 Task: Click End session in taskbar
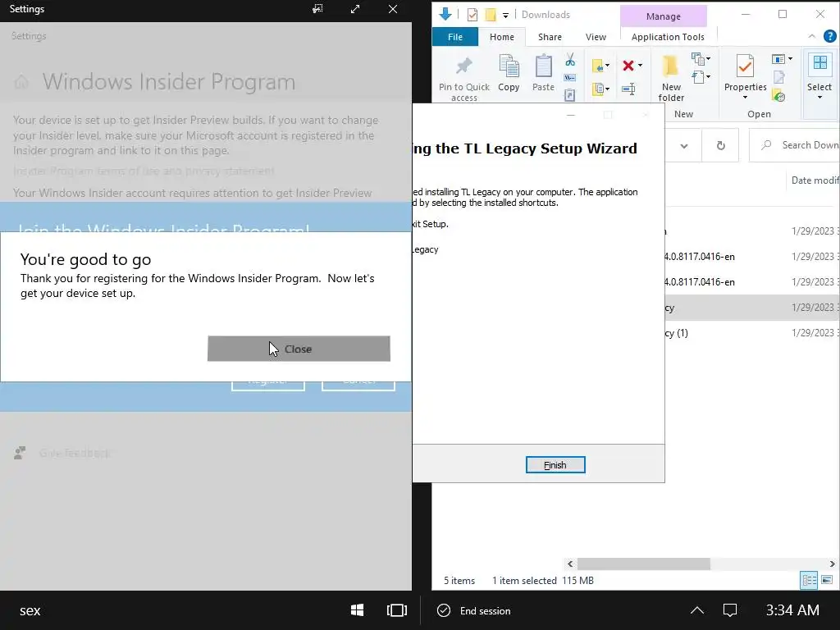click(474, 610)
